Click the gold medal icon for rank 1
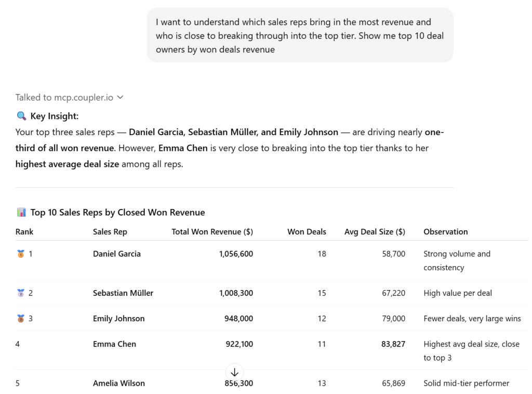532x394 pixels. pos(20,254)
